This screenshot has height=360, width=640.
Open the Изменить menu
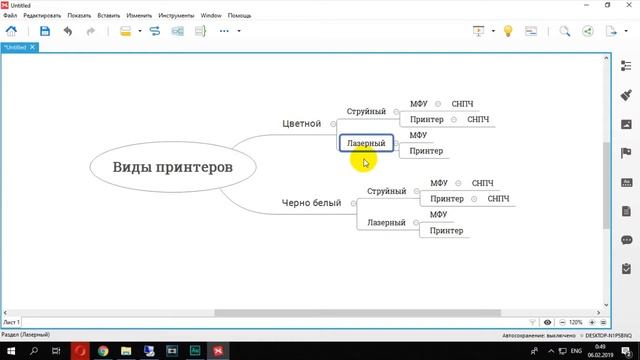tap(139, 16)
